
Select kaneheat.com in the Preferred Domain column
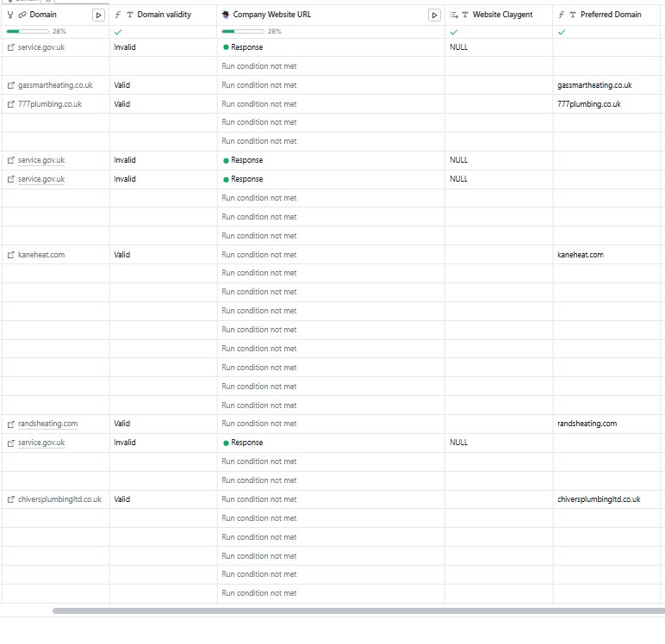581,255
